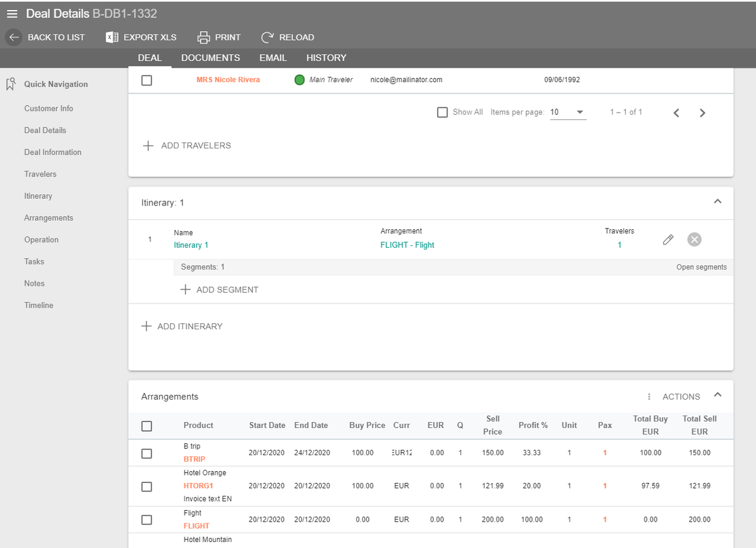Click the printer icon
This screenshot has width=756, height=548.
(204, 37)
